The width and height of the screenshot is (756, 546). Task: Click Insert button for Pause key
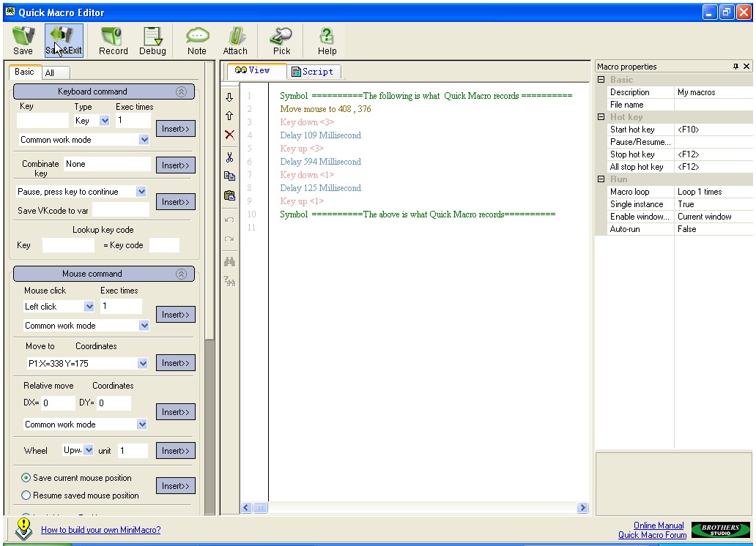[x=176, y=202]
